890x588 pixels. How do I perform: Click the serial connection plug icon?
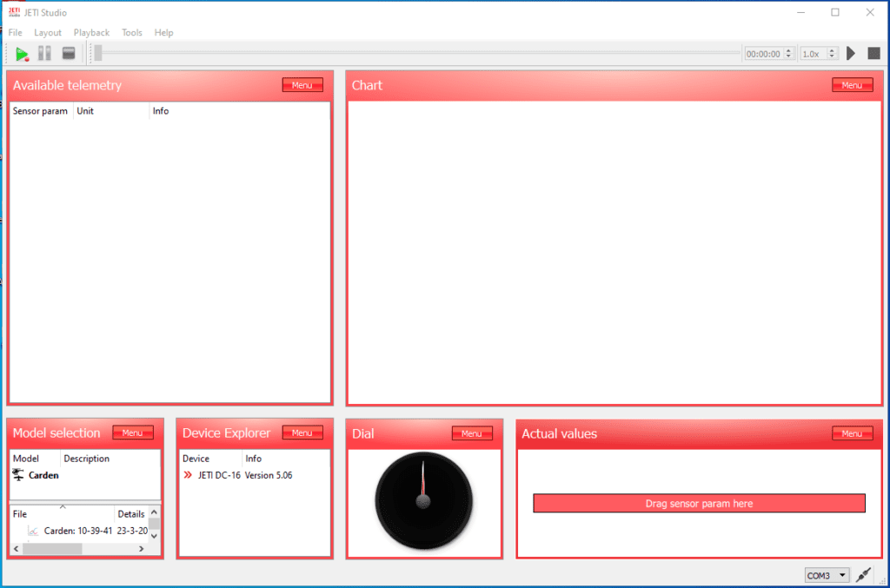pos(863,574)
